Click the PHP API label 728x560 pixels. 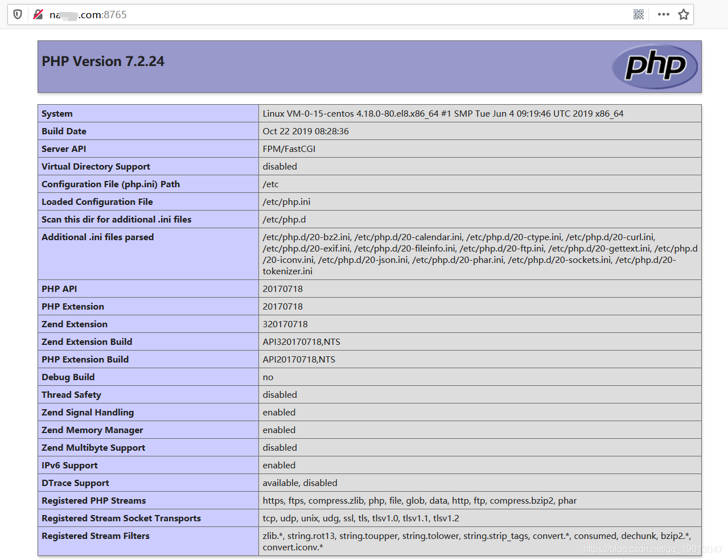click(59, 289)
